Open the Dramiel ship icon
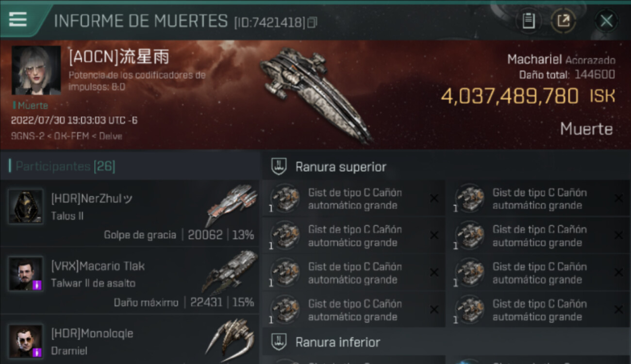631x364 pixels. (x=230, y=340)
